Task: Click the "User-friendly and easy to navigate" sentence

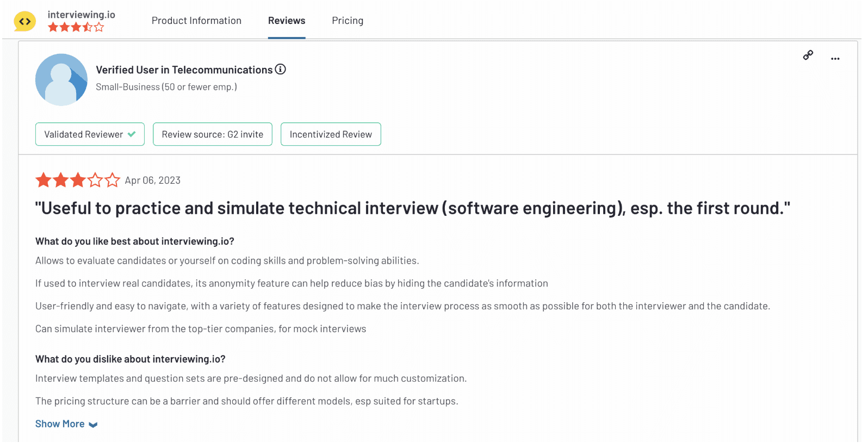Action: click(403, 306)
